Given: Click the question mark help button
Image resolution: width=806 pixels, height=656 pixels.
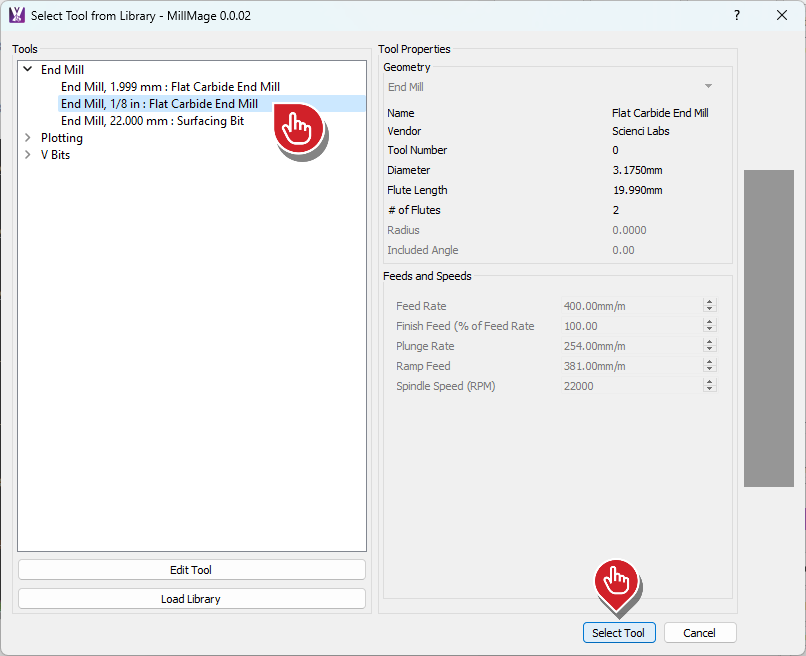Looking at the screenshot, I should click(737, 15).
